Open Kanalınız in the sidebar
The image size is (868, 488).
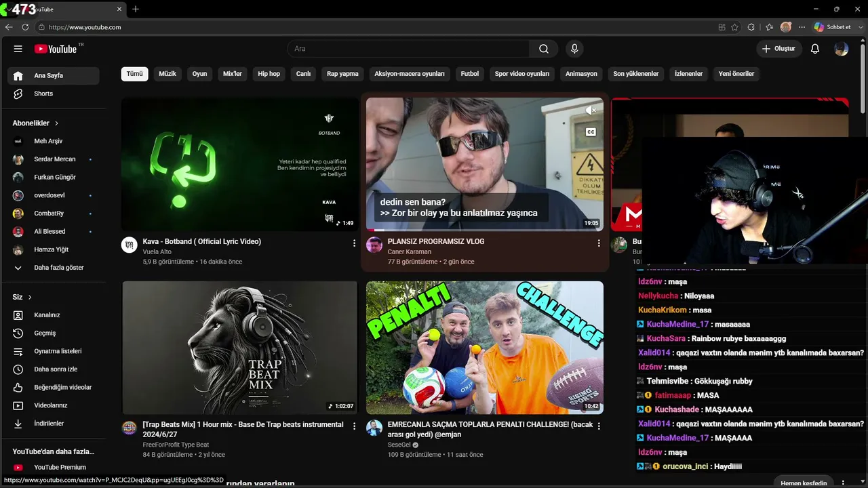[x=54, y=315]
